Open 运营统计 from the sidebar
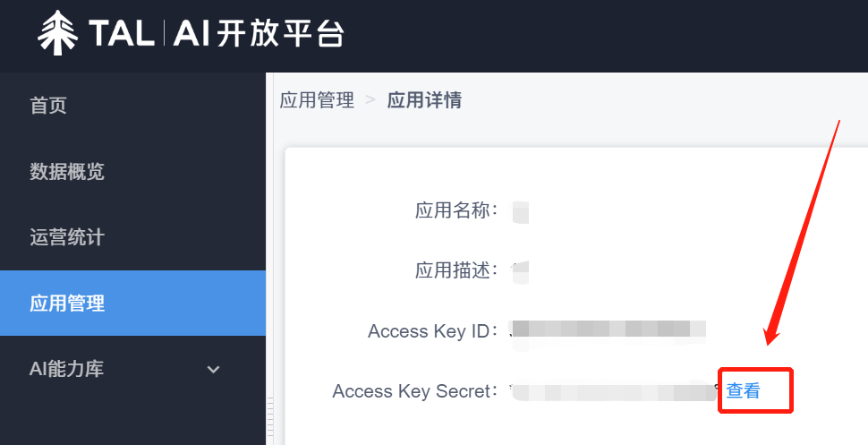This screenshot has width=868, height=445. 67,237
